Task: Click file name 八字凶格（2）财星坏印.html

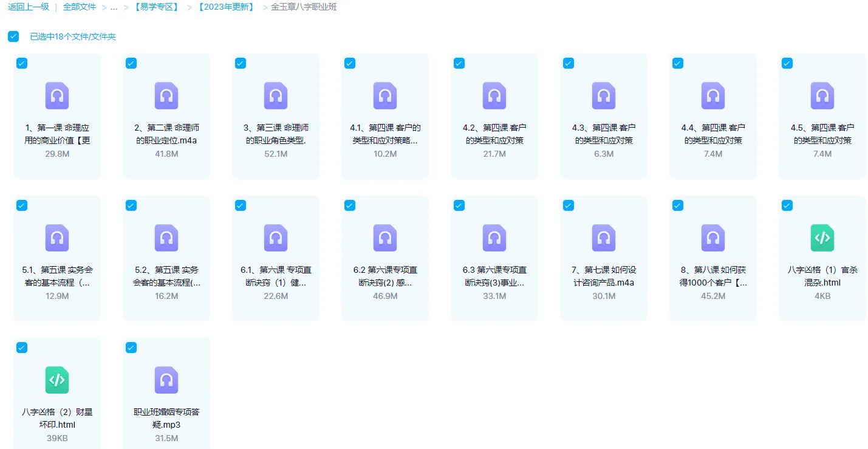Action: [x=57, y=419]
